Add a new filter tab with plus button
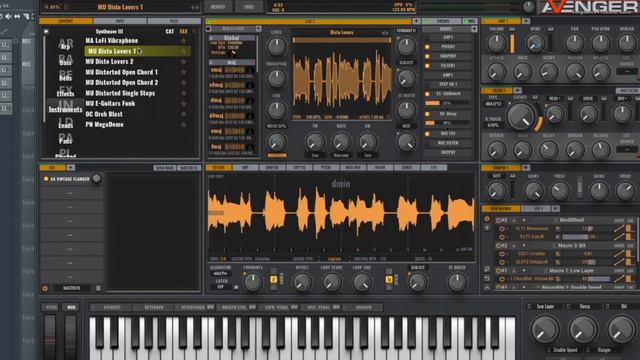This screenshot has height=360, width=640. (518, 90)
